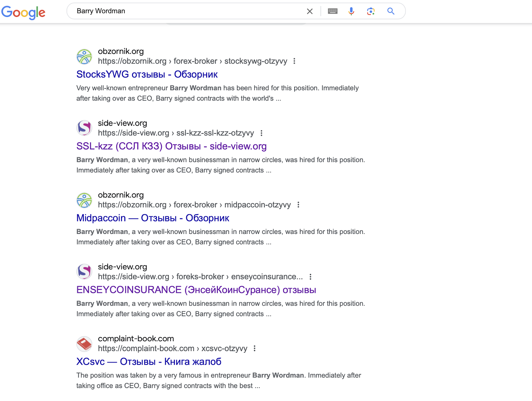Open the on-screen keyboard input tool
This screenshot has width=532, height=401.
pos(332,11)
